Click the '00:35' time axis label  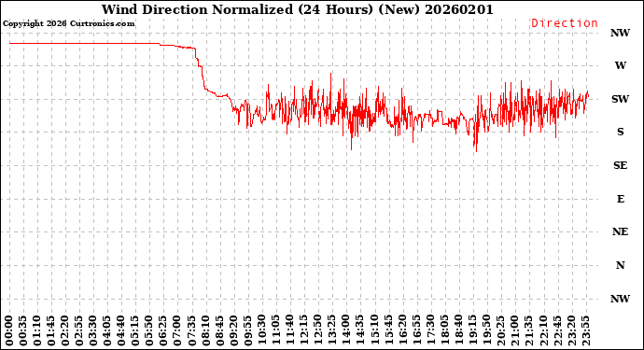click(23, 331)
